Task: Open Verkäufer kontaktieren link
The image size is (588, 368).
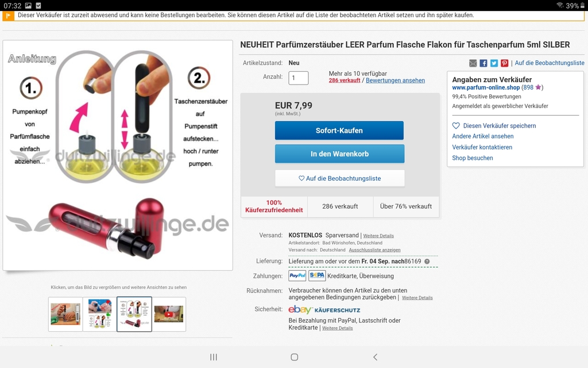Action: (482, 147)
